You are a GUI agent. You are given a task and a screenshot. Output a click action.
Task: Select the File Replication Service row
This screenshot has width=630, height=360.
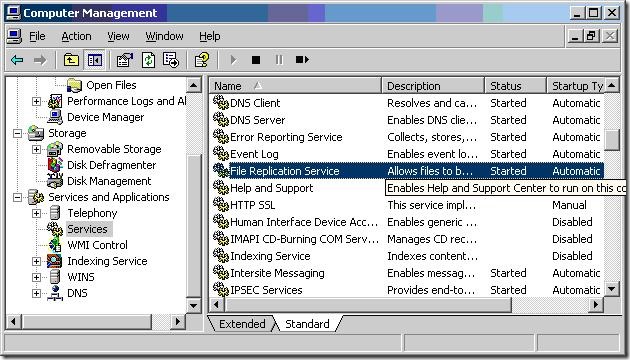click(x=407, y=171)
